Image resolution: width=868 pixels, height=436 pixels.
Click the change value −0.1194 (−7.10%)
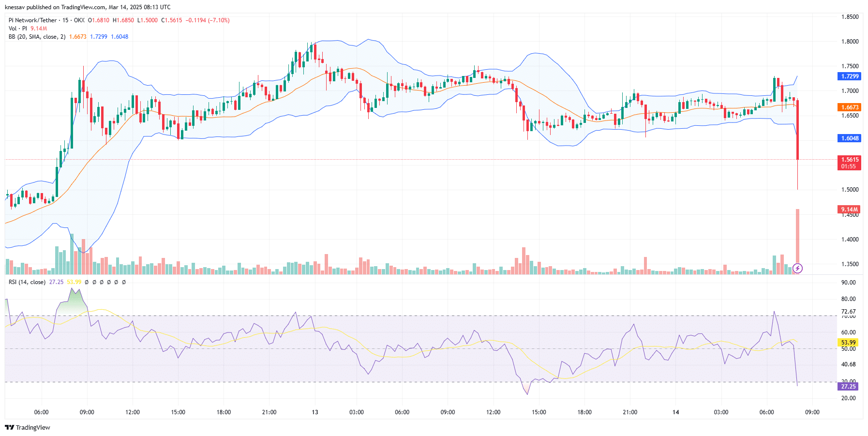click(x=208, y=20)
